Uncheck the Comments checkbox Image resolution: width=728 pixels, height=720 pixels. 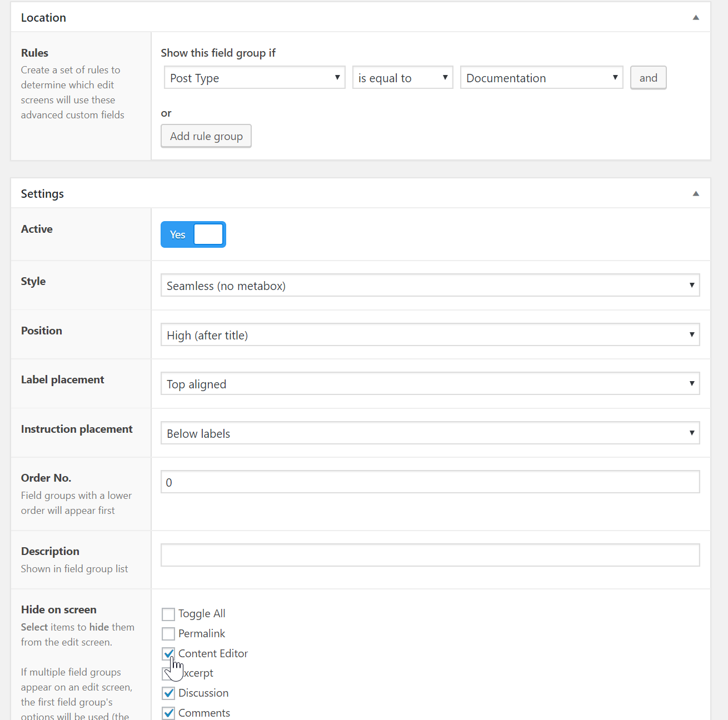(168, 713)
